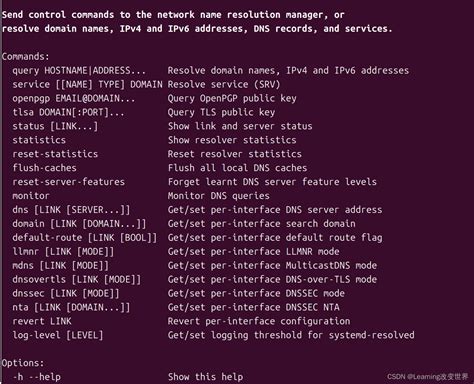This screenshot has width=474, height=384.
Task: Click the 'dnsovertls [LINK [MODE]]' command
Action: pos(76,280)
